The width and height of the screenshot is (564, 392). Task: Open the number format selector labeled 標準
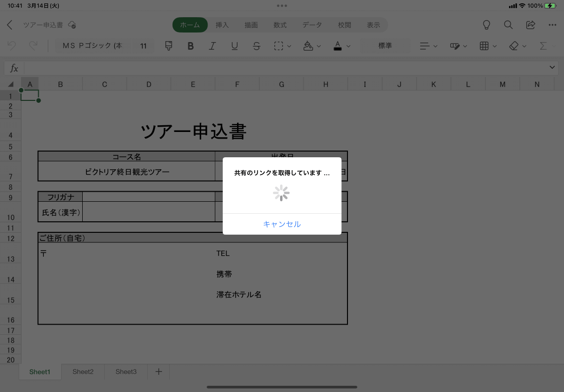point(385,46)
